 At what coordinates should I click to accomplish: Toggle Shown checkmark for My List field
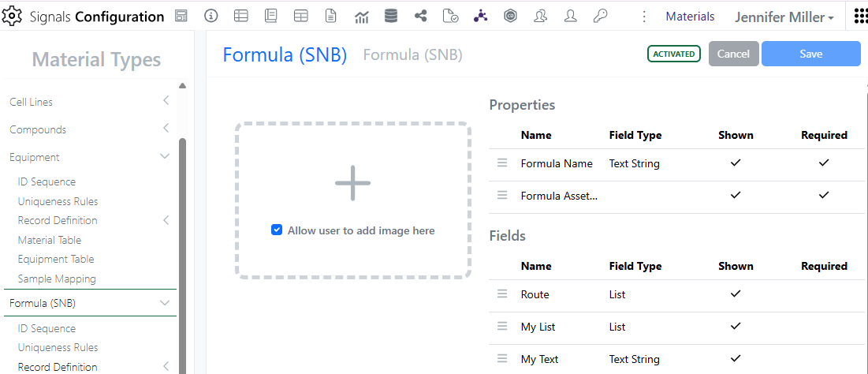point(735,327)
